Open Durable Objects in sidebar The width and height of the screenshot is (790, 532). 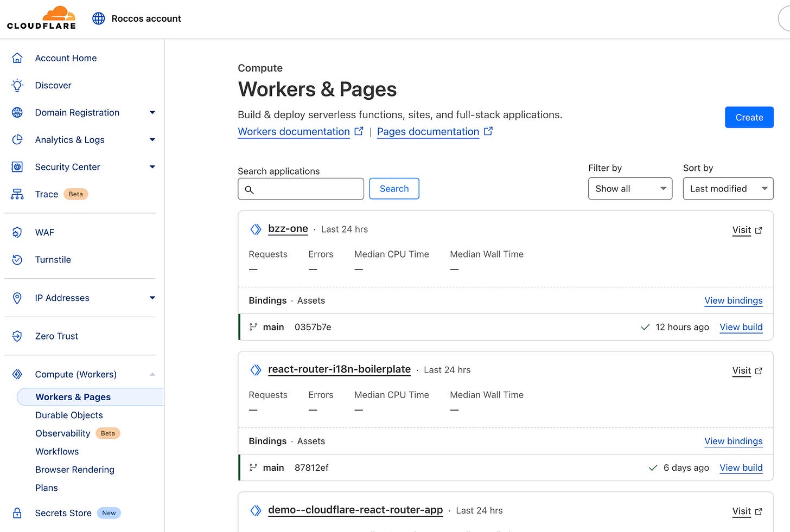click(x=69, y=415)
